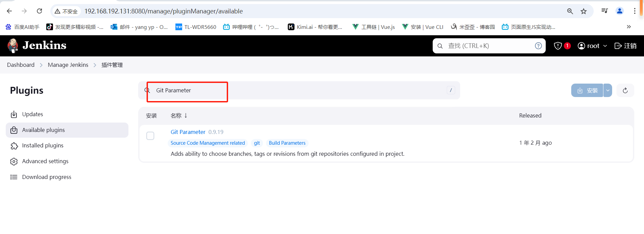Go to Dashboard breadcrumb
The width and height of the screenshot is (644, 234).
[x=21, y=65]
